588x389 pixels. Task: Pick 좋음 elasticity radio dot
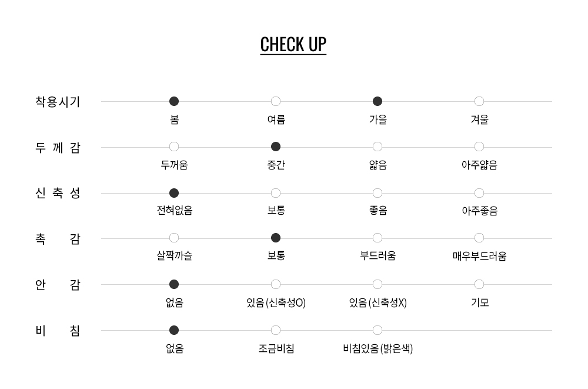(377, 193)
